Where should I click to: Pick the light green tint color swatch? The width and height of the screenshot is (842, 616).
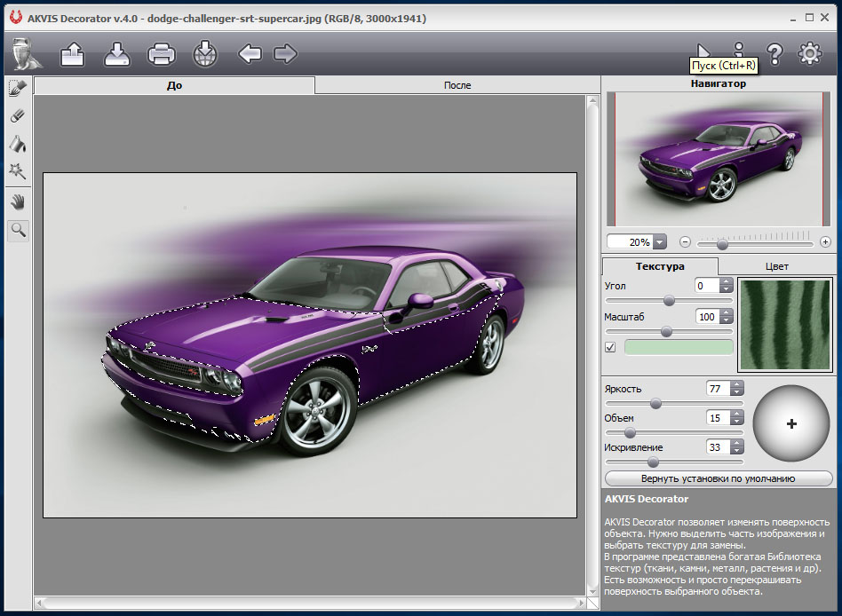tap(679, 347)
